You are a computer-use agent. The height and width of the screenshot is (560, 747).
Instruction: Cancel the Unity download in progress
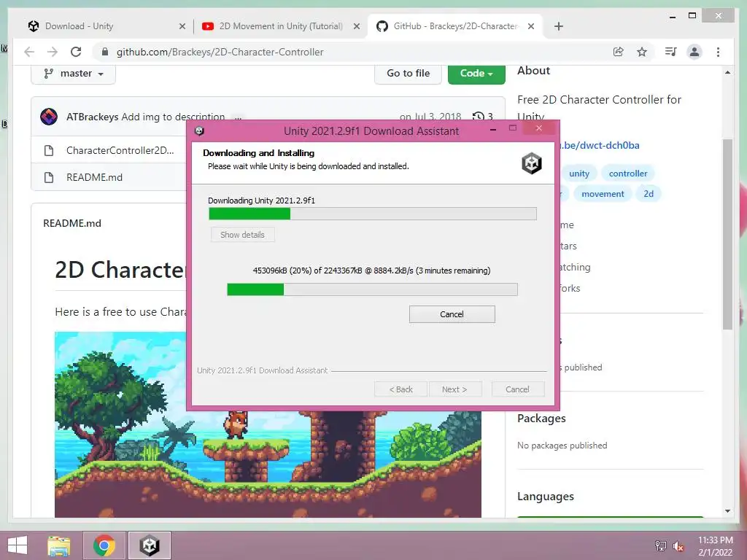point(452,314)
